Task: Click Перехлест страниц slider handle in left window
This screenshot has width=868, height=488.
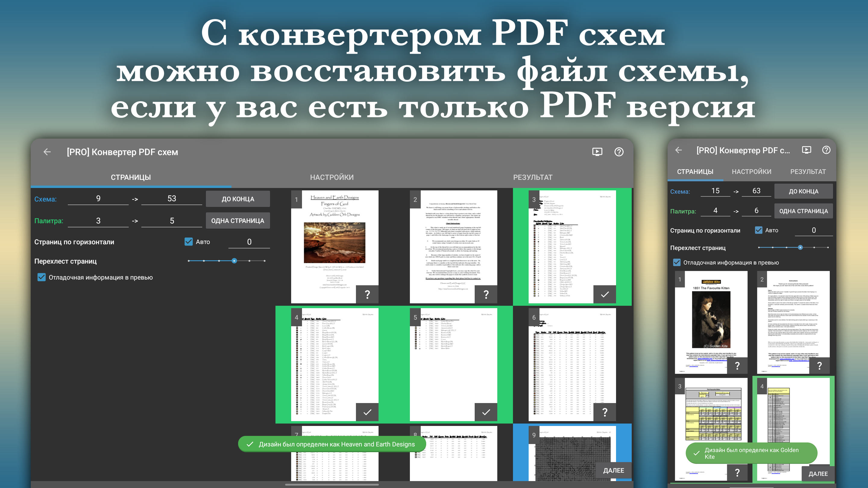Action: (x=234, y=261)
